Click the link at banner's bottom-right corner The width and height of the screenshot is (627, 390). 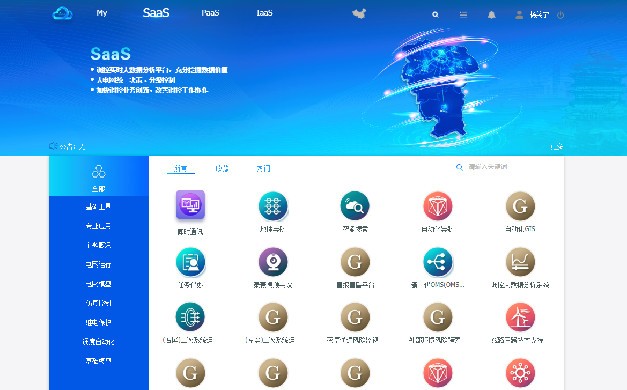(x=557, y=147)
